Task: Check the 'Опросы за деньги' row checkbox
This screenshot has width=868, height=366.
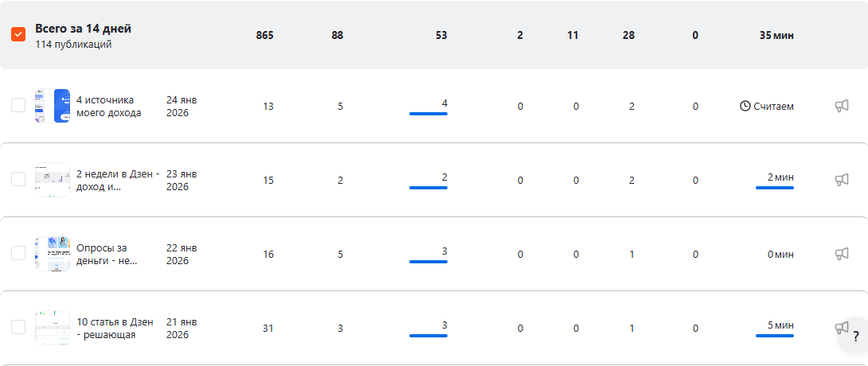Action: click(18, 254)
